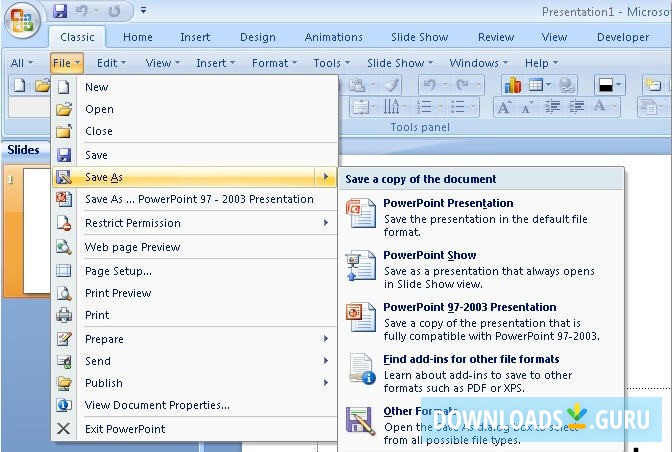Click the PowerPoint Presentation format icon
672x452 pixels.
click(360, 213)
